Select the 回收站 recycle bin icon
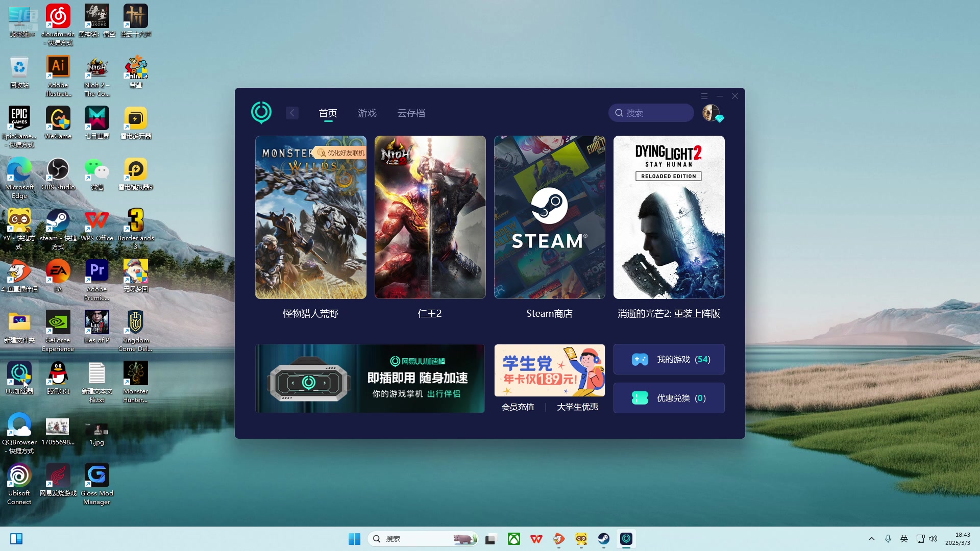The height and width of the screenshot is (551, 980). (19, 71)
